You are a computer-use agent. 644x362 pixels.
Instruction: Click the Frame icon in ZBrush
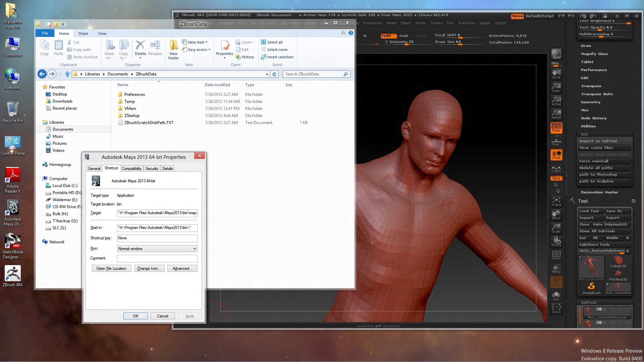click(556, 201)
